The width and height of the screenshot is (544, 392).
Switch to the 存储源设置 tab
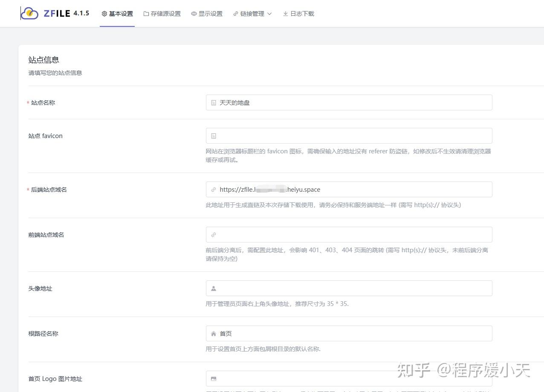point(162,14)
